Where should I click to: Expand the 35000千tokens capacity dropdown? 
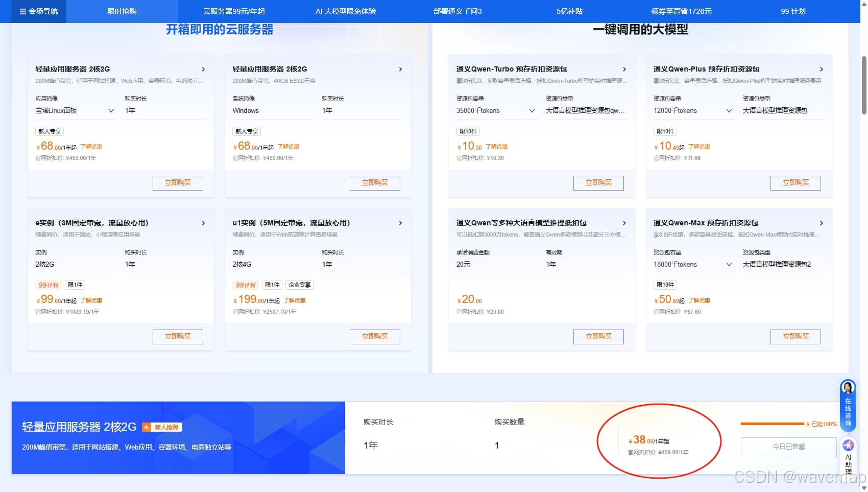[x=496, y=111]
